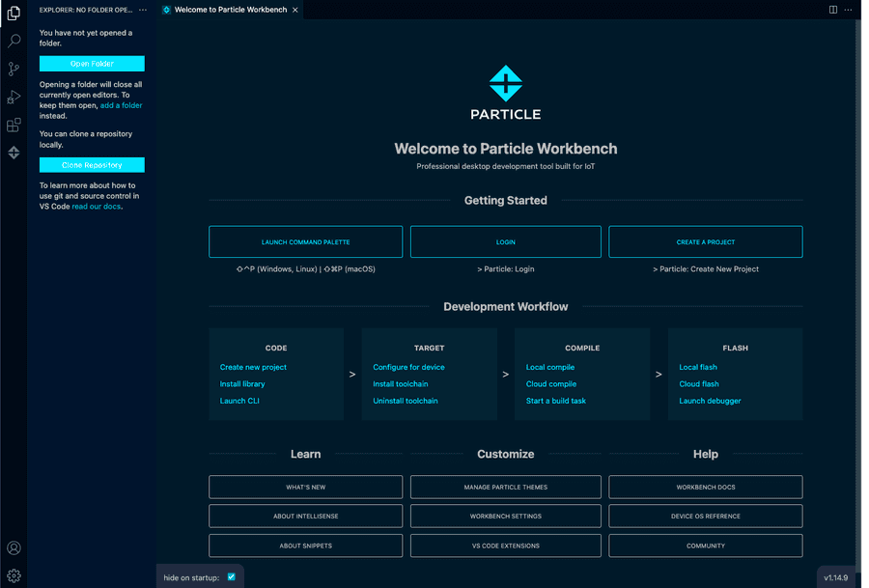
Task: Open the Community button
Action: tap(706, 546)
